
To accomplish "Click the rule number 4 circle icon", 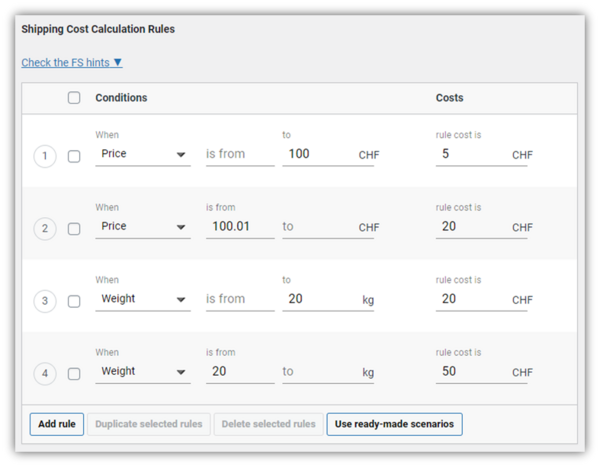I will 44,374.
